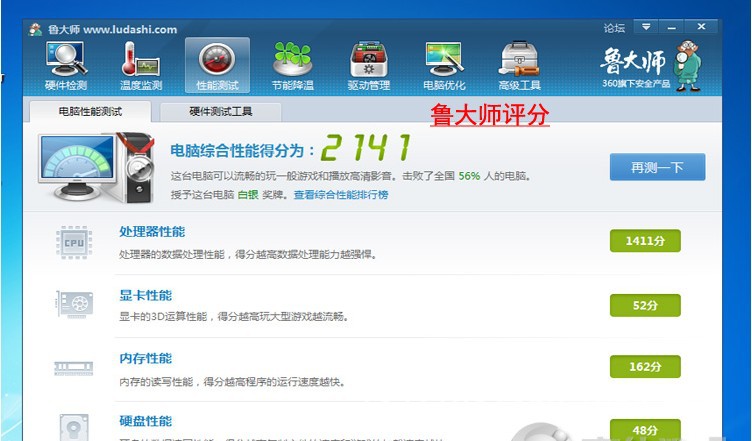Click the CPU icon beside 处理器性能
The image size is (752, 441).
click(73, 242)
